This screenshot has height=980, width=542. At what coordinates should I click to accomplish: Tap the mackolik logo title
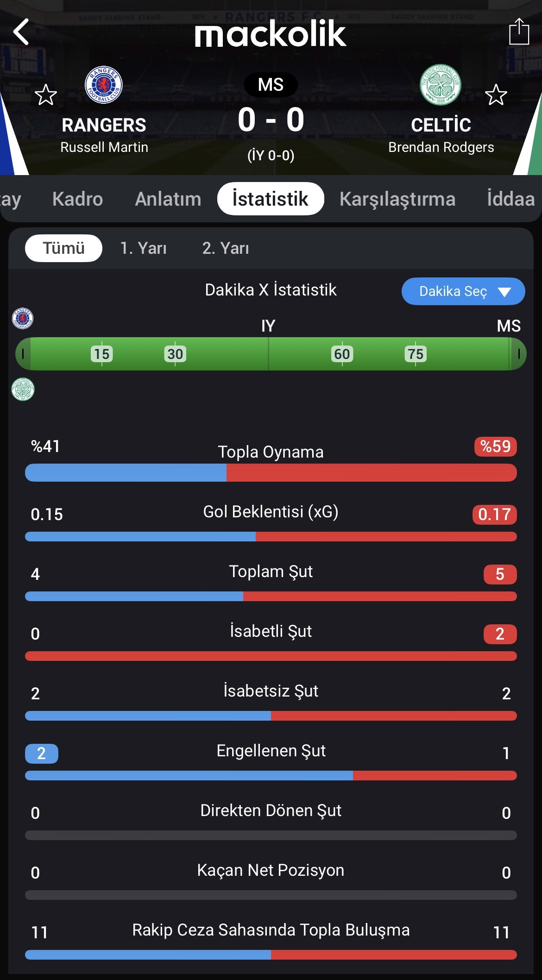point(271,33)
